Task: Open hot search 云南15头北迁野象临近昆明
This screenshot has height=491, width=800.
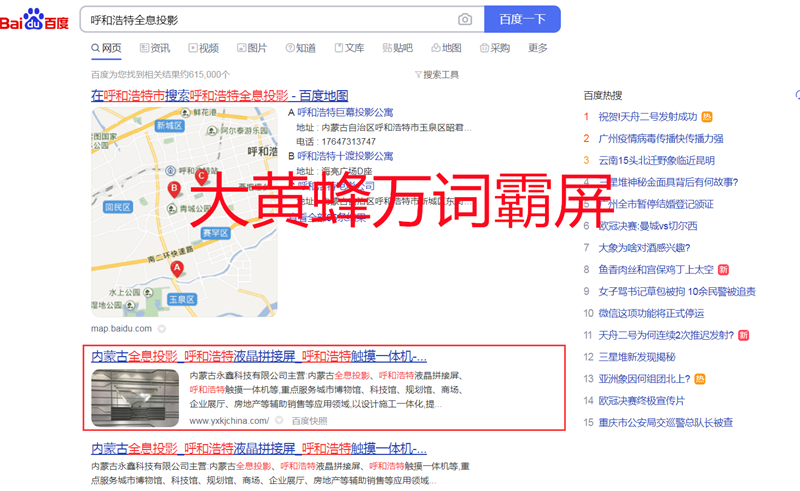Action: click(656, 161)
